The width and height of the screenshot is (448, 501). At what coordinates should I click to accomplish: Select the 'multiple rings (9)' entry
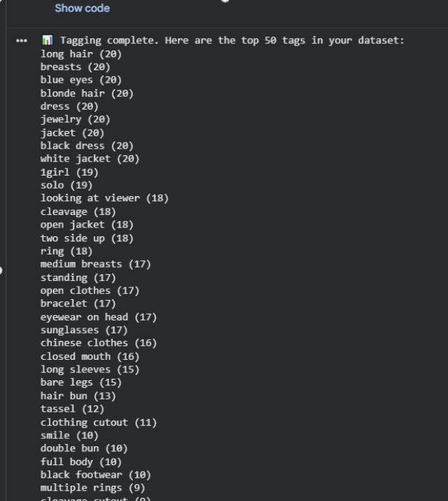click(92, 488)
